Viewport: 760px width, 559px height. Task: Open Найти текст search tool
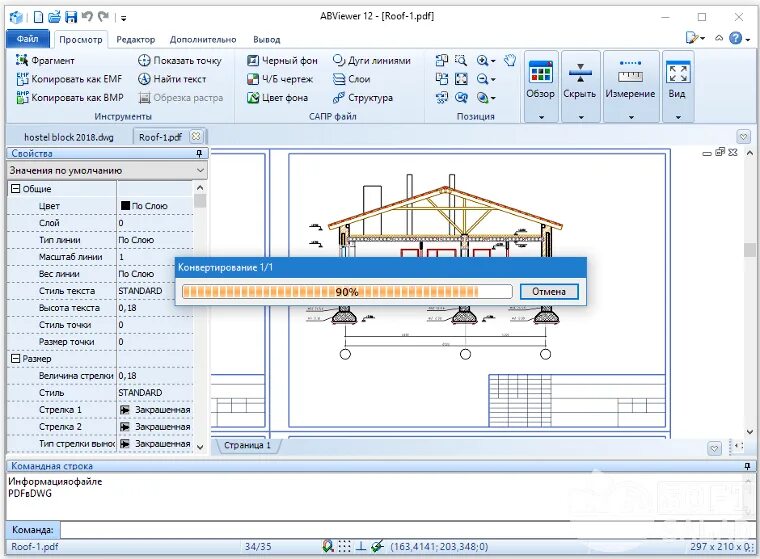point(172,79)
